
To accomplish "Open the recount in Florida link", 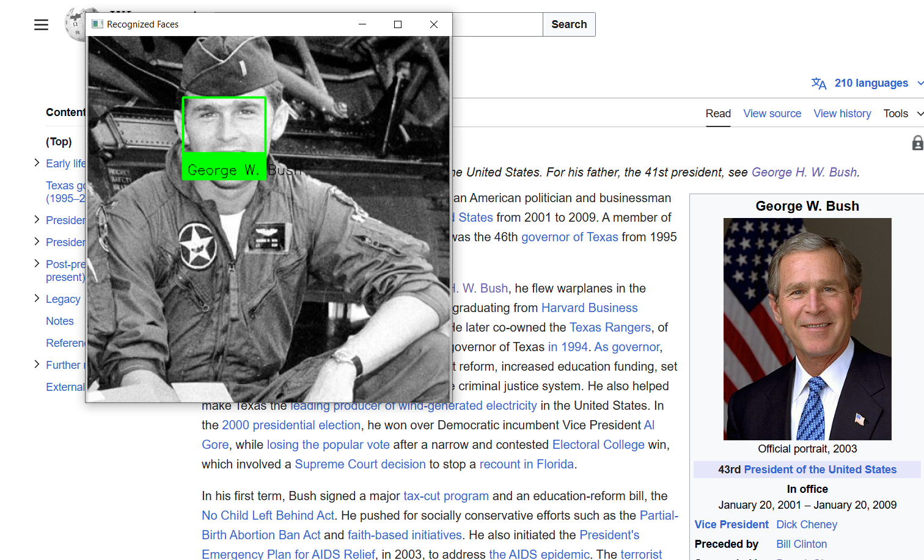I will [x=527, y=464].
